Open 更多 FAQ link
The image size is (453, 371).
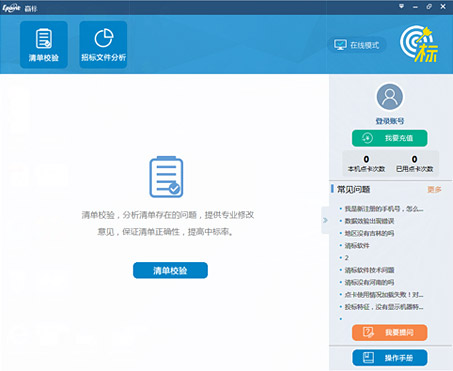point(434,190)
